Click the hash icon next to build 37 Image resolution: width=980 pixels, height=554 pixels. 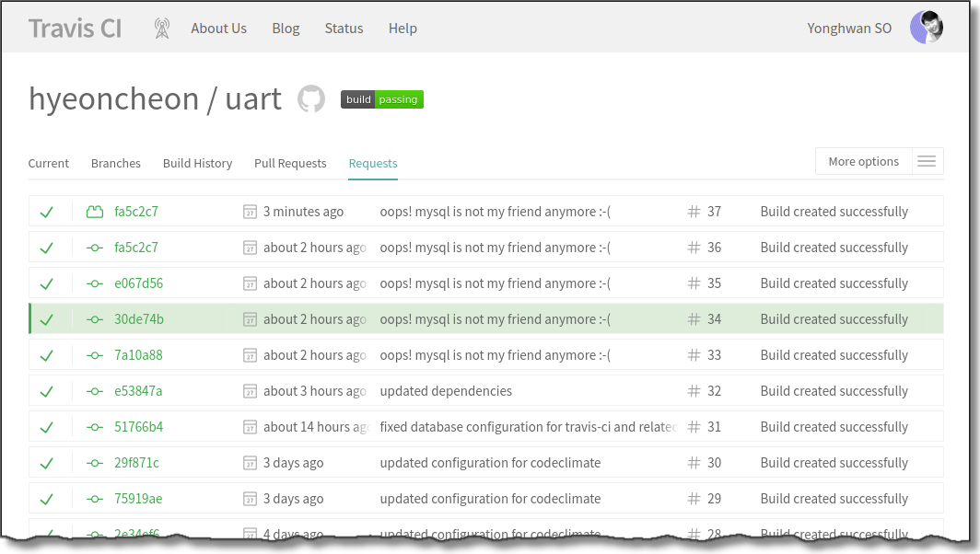(x=694, y=212)
